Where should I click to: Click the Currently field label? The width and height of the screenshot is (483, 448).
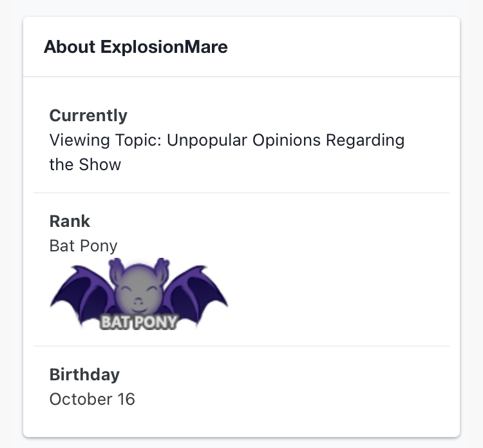[88, 115]
